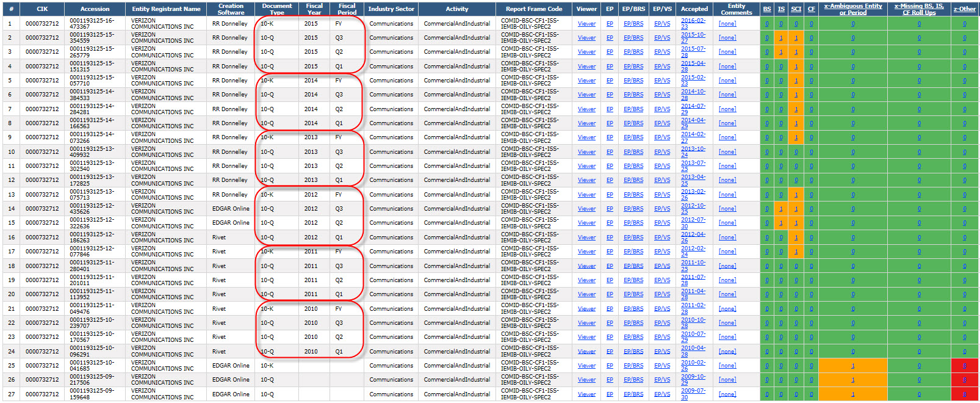Screen dimensions: 980x403
Task: Select the Report Frame Code header
Action: [x=534, y=9]
